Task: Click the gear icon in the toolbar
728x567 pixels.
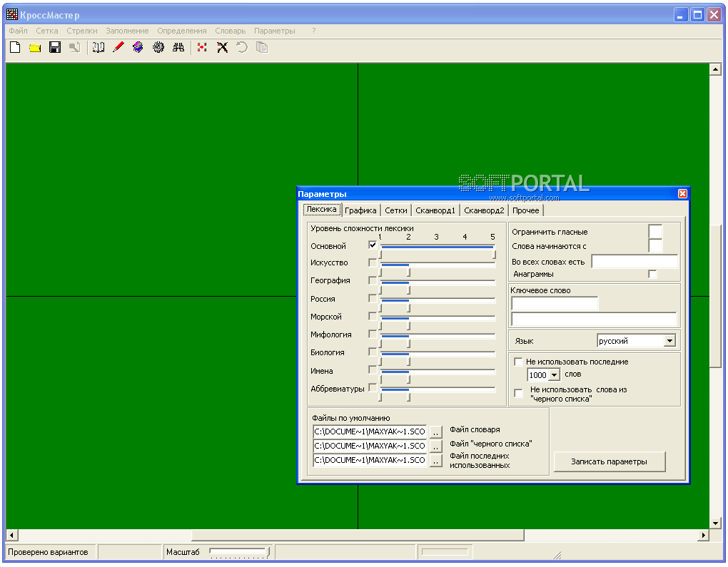Action: (x=158, y=48)
